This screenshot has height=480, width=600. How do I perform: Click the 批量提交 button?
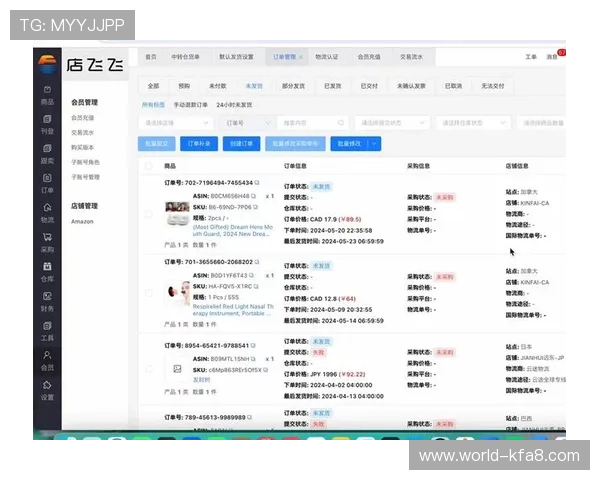click(x=157, y=144)
